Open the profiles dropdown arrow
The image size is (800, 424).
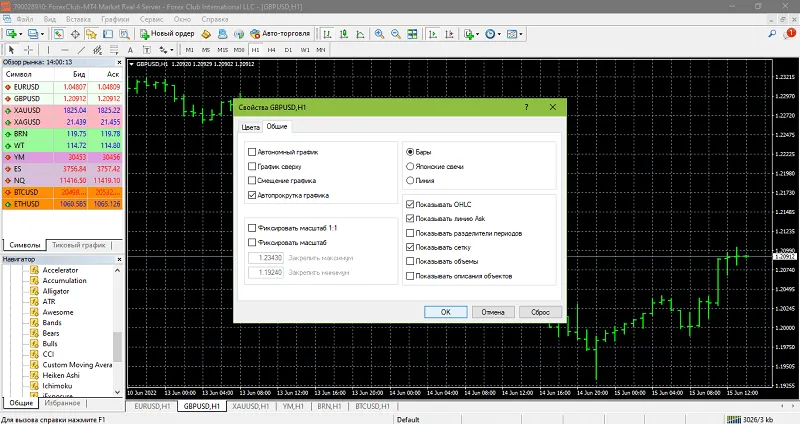[x=42, y=34]
